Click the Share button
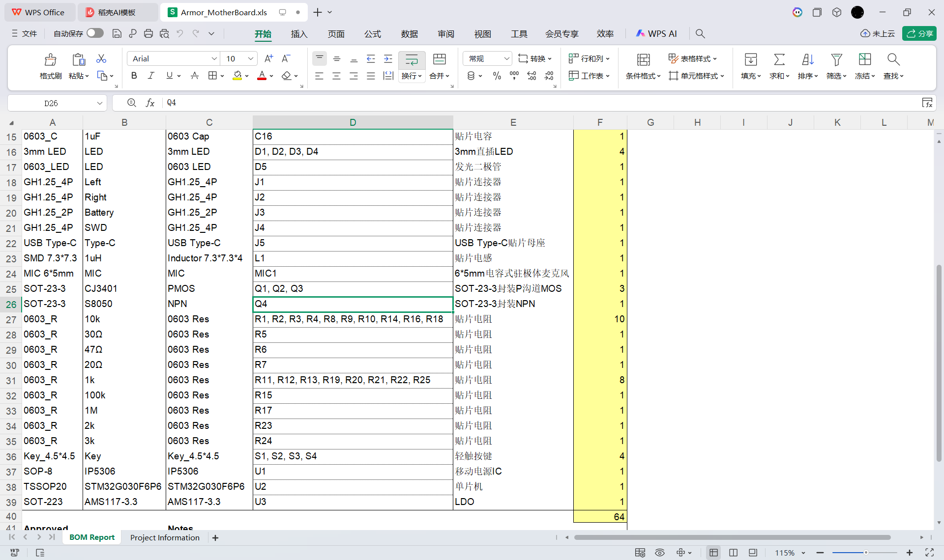The image size is (944, 560). 919,33
